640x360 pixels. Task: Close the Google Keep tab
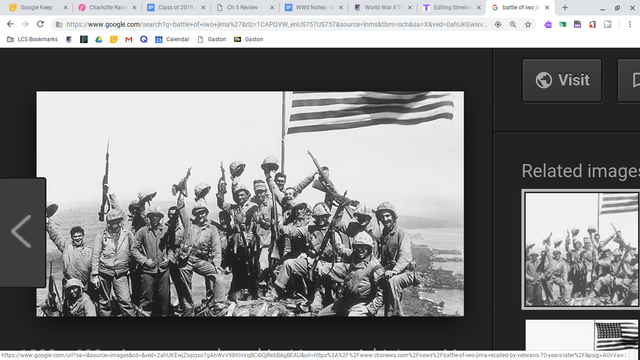click(x=65, y=7)
